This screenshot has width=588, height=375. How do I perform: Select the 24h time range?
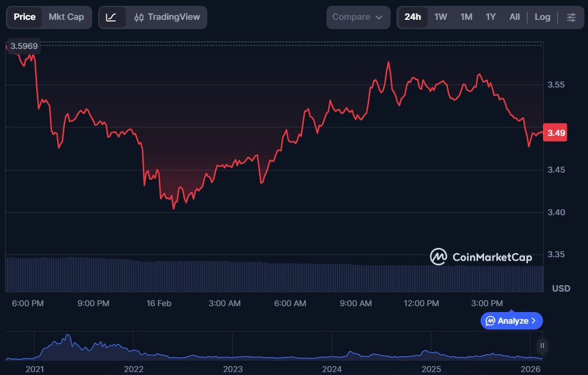(x=412, y=17)
